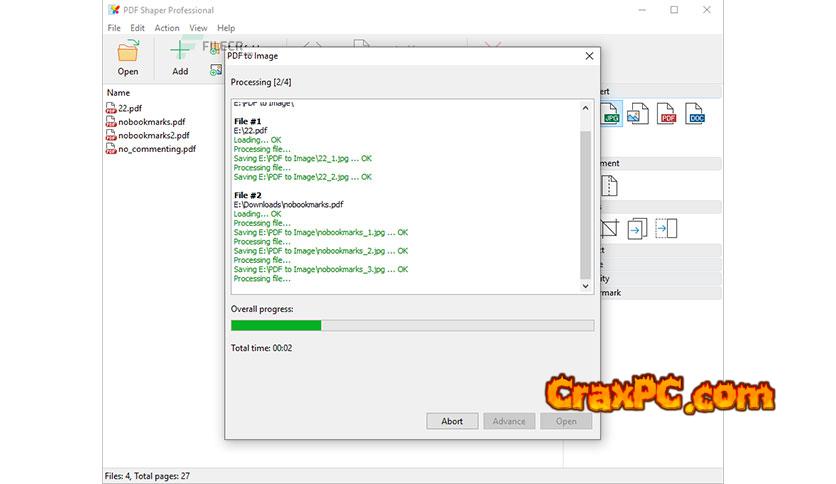
Task: Click the dashed page move arrow icon
Action: 666,228
